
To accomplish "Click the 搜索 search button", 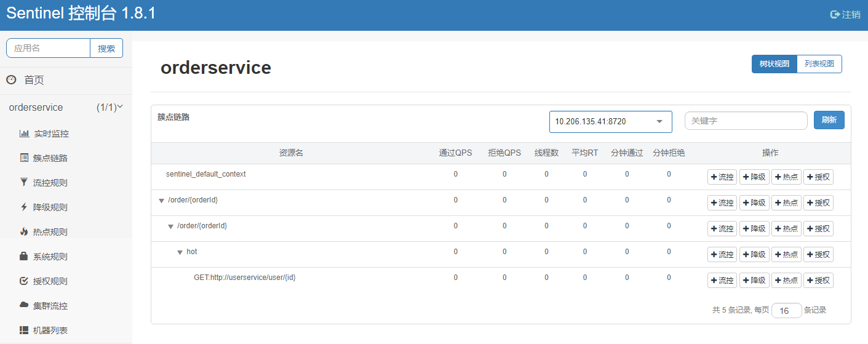I will click(x=106, y=48).
